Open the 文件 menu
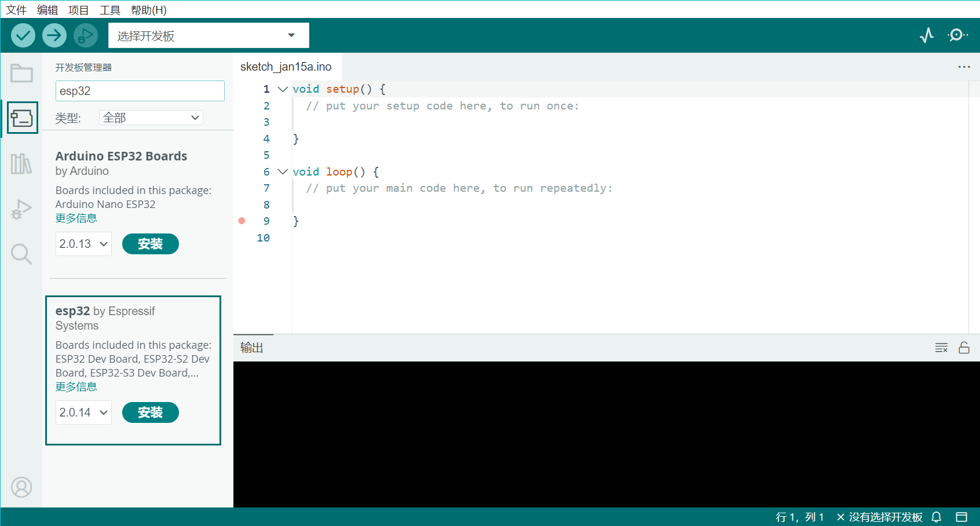The image size is (980, 526). coord(16,10)
